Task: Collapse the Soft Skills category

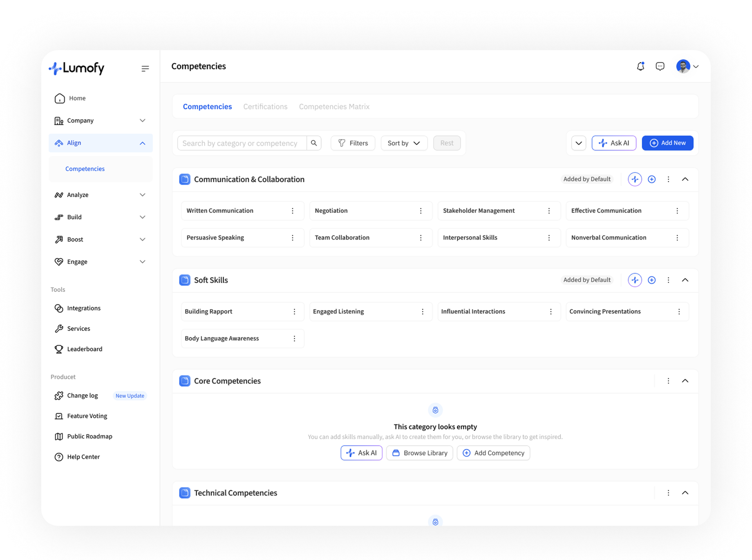Action: click(685, 280)
